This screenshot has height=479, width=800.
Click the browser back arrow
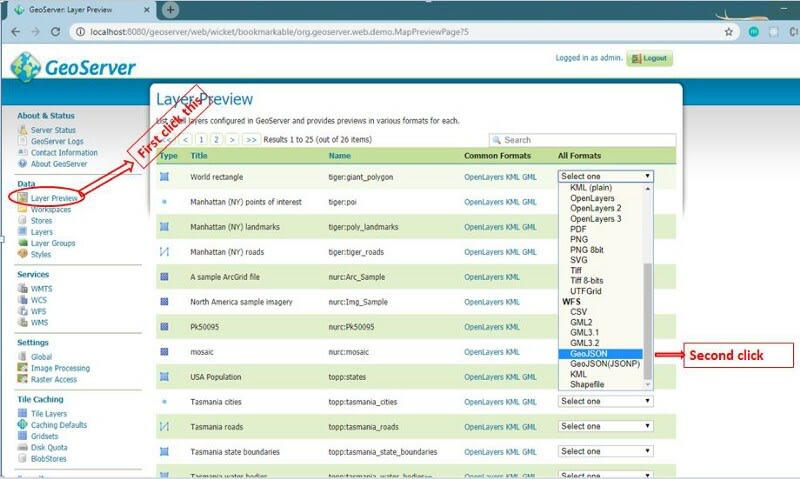coord(16,32)
